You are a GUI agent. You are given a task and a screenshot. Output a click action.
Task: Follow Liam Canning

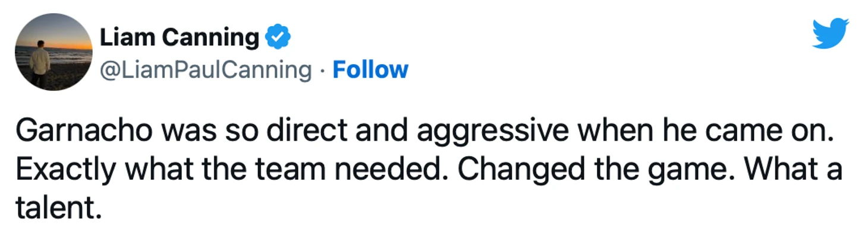(370, 70)
